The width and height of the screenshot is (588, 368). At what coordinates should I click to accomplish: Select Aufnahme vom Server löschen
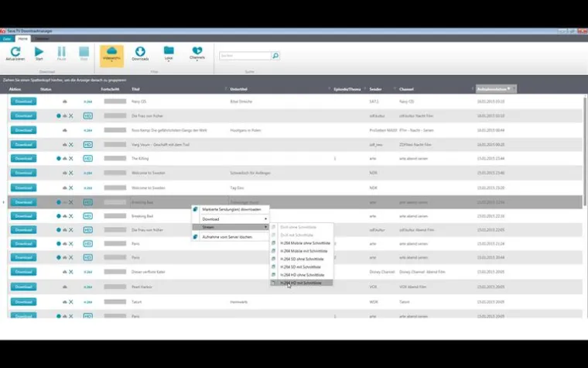(230, 236)
